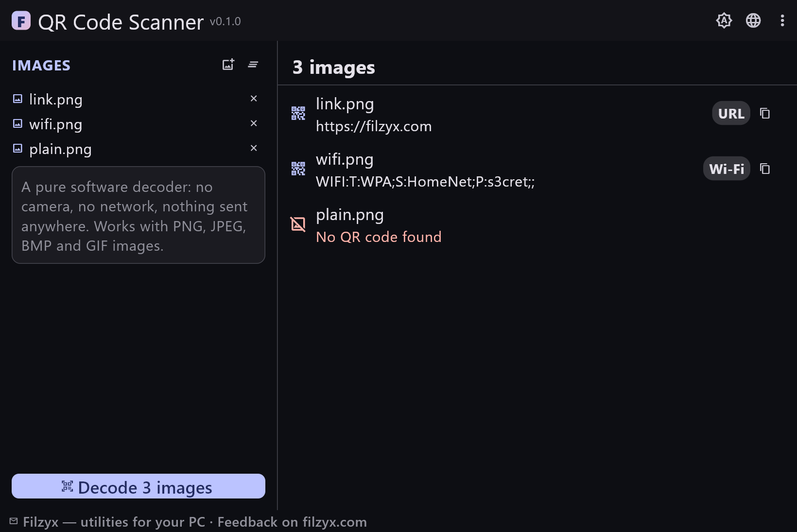
Task: Click the pure software decoder info box
Action: (x=139, y=215)
